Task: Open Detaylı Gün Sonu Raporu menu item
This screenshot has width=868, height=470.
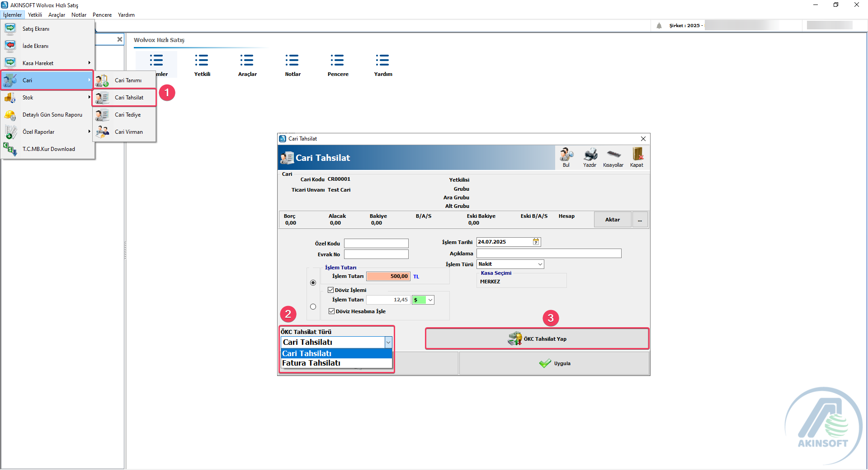Action: [x=52, y=115]
